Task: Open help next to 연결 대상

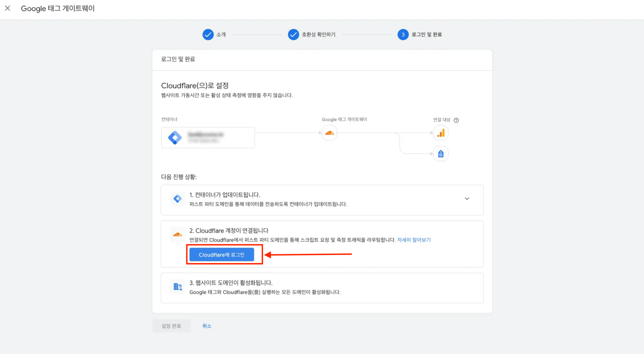Action: [x=456, y=120]
